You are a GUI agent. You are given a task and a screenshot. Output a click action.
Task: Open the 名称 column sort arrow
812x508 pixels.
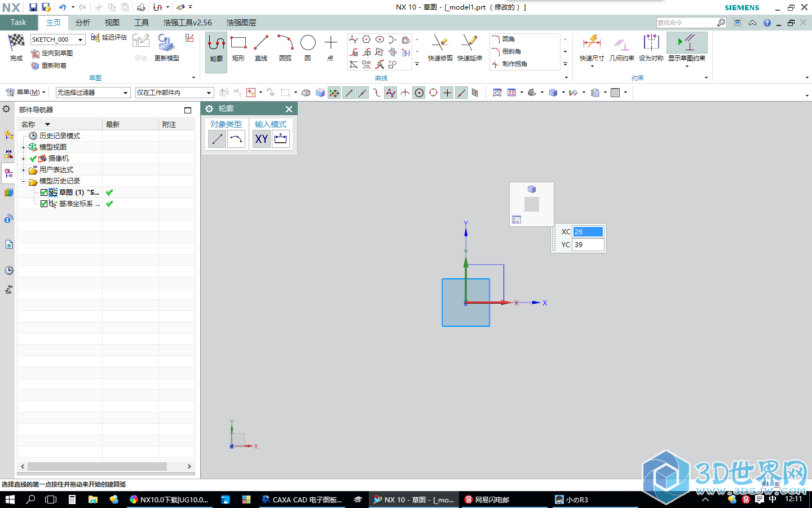[47, 124]
